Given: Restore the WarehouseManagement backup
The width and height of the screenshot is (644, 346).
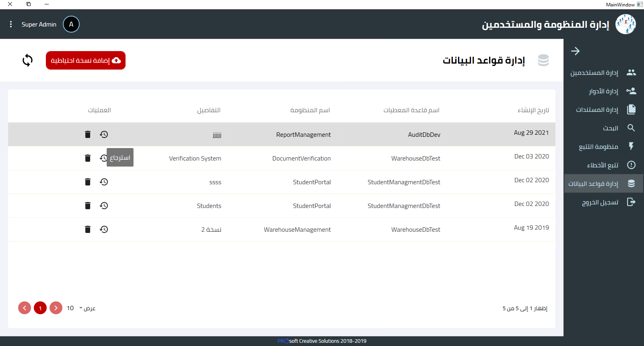Looking at the screenshot, I should tap(104, 229).
